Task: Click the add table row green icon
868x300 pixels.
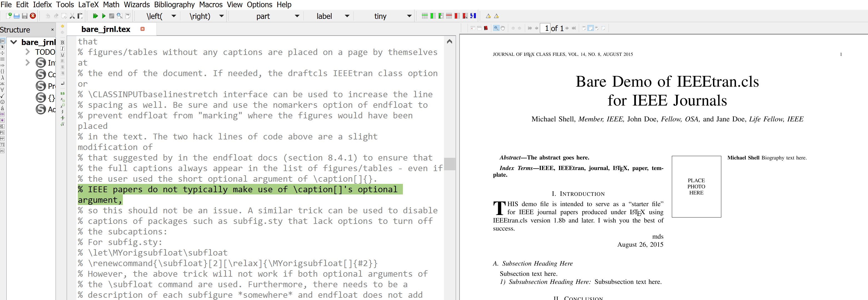Action: [x=425, y=16]
